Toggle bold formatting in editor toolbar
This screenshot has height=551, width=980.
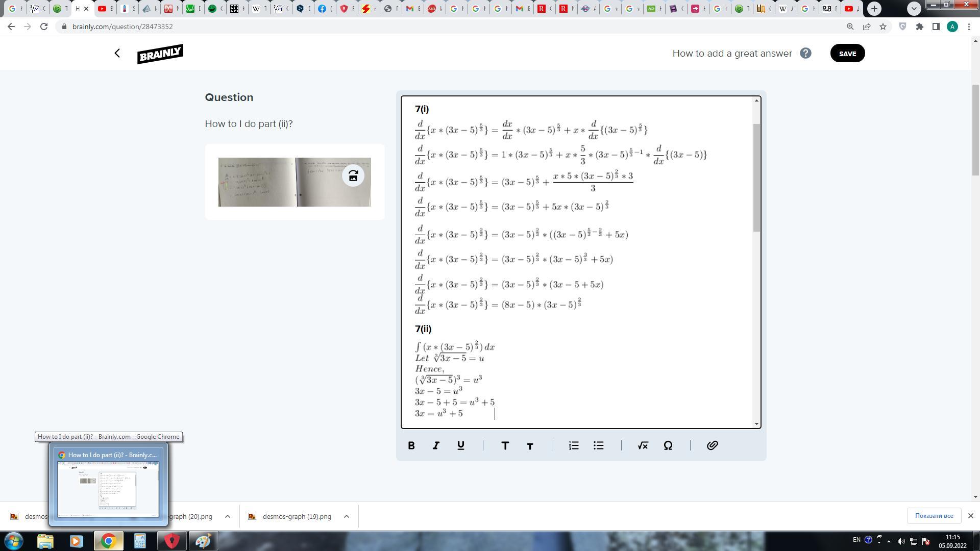coord(411,445)
